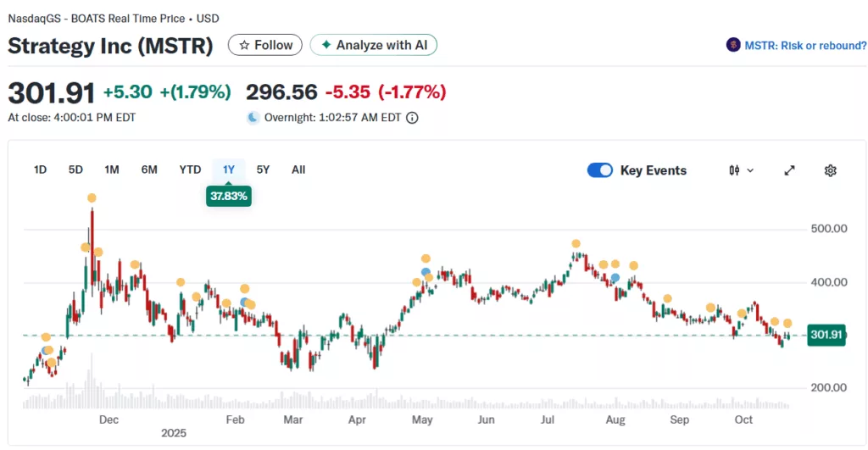Click the yellow event marker at July peak
Viewport: 868px width, 450px height.
click(576, 244)
